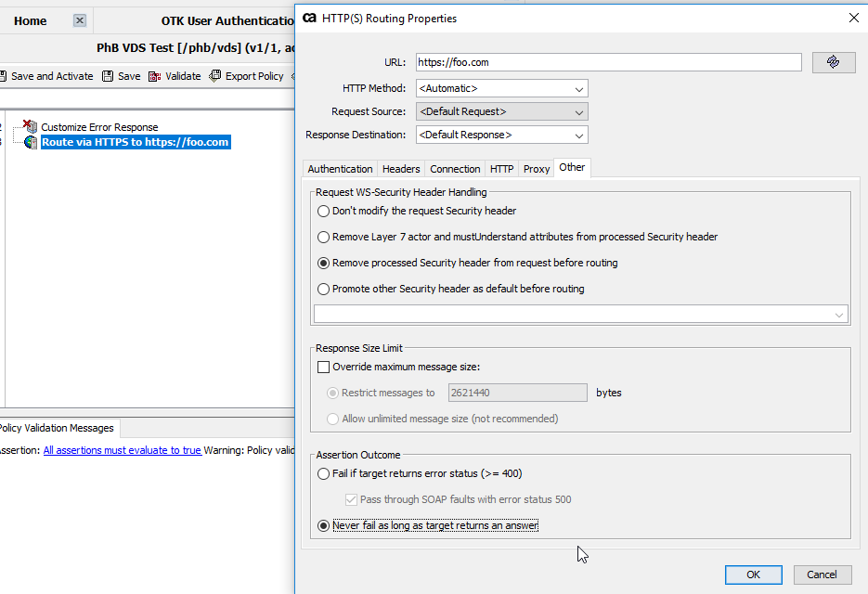Click inside the URL input field
This screenshot has width=868, height=594.
608,62
